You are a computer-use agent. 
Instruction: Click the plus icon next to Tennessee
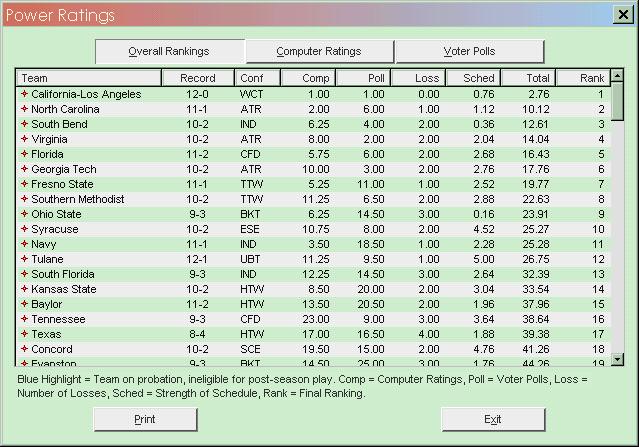tap(24, 319)
